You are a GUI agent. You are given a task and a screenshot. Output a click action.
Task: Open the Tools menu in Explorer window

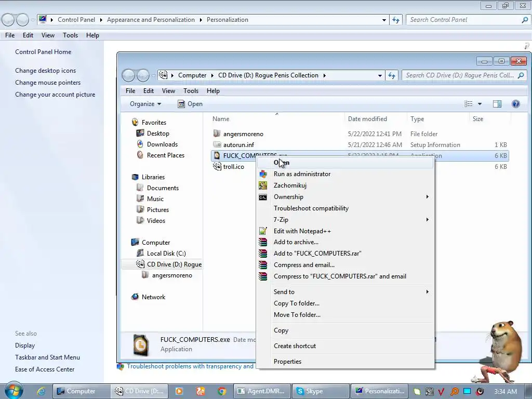coord(191,91)
